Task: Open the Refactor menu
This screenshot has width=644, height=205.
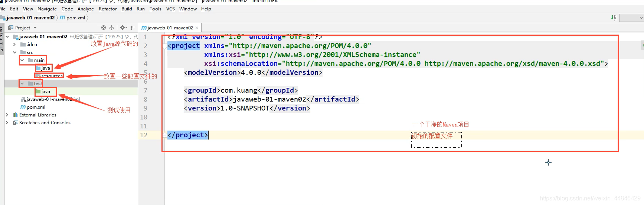Action: coord(108,9)
